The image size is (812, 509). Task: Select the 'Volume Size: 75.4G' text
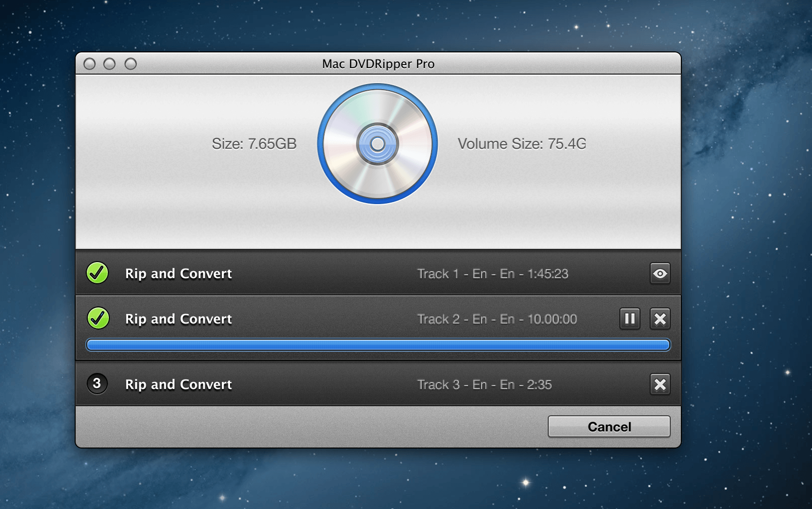[x=522, y=144]
